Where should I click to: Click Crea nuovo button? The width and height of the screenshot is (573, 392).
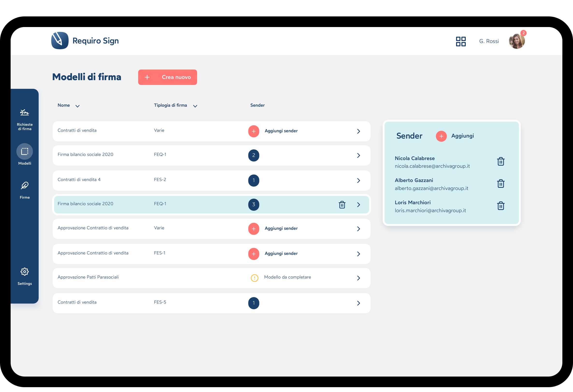click(x=167, y=77)
